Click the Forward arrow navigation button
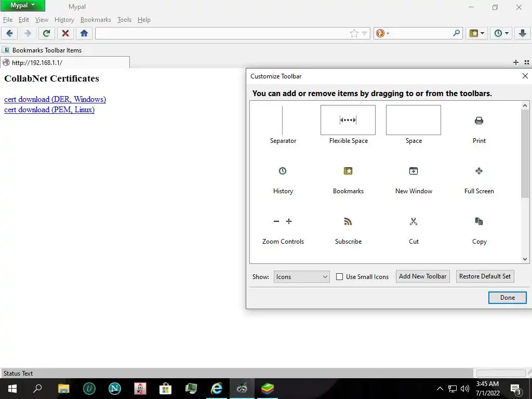The image size is (532, 399). pos(28,33)
